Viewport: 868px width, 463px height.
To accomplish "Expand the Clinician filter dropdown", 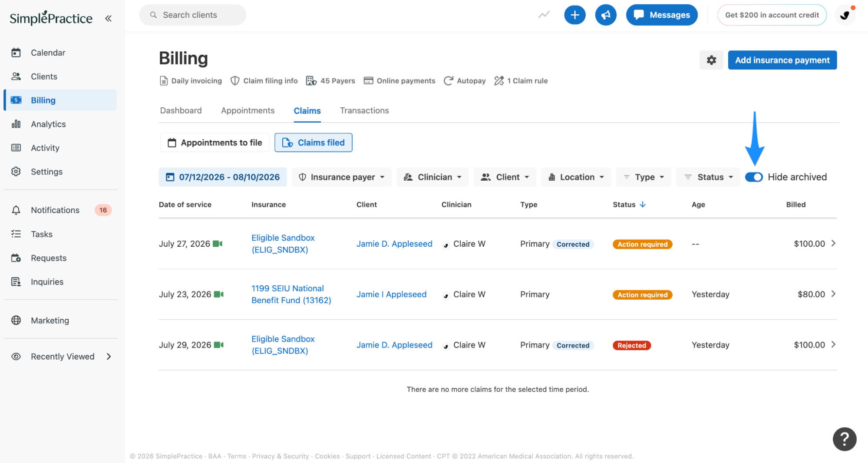I will (432, 177).
